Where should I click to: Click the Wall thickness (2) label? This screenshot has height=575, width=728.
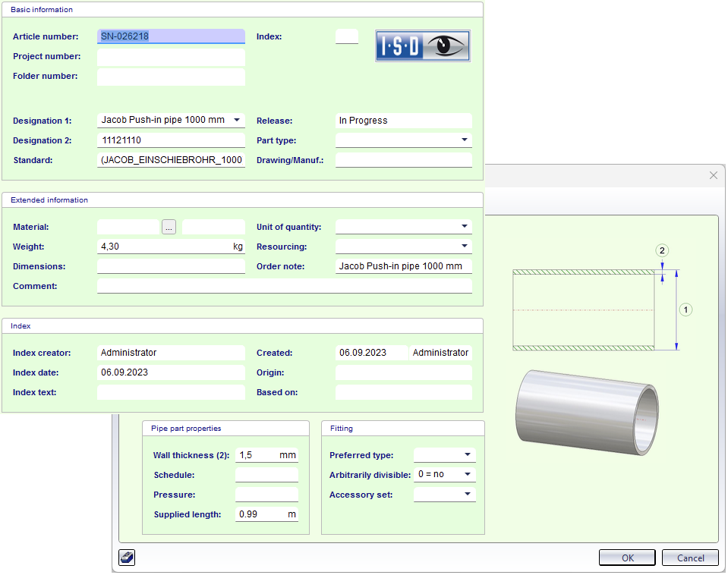(x=191, y=455)
